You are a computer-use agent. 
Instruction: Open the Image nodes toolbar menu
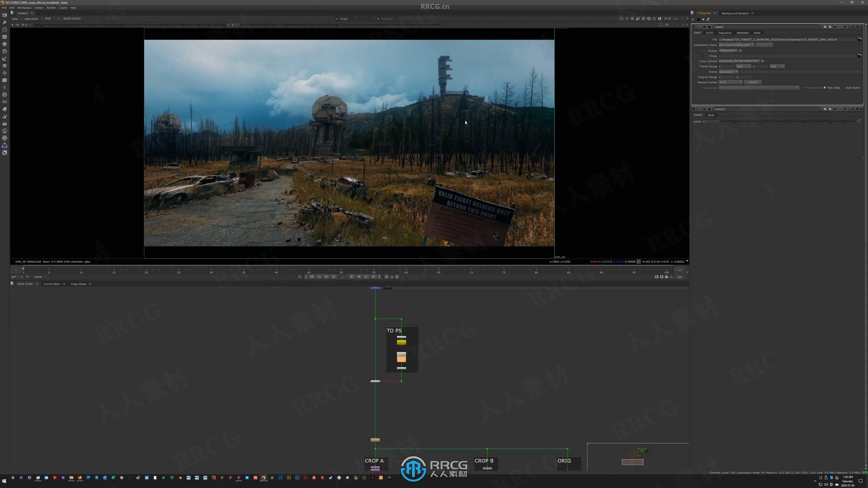[x=4, y=15]
